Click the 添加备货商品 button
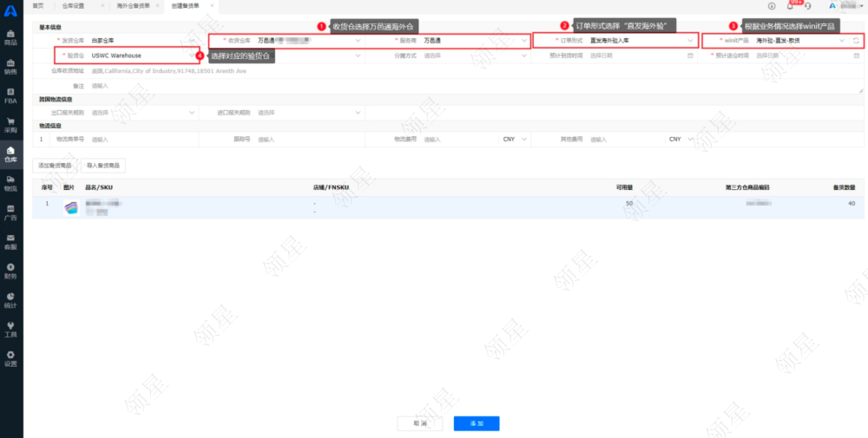868x438 pixels. click(x=54, y=165)
